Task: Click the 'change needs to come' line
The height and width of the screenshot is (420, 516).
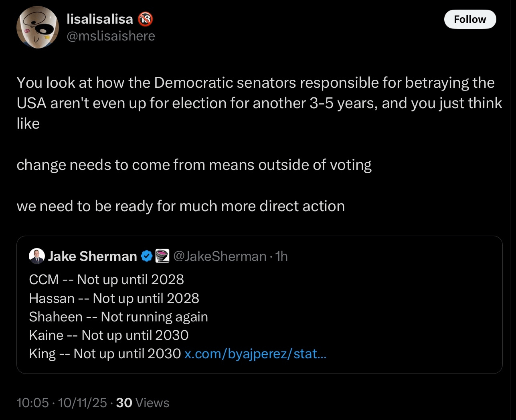Action: 194,165
